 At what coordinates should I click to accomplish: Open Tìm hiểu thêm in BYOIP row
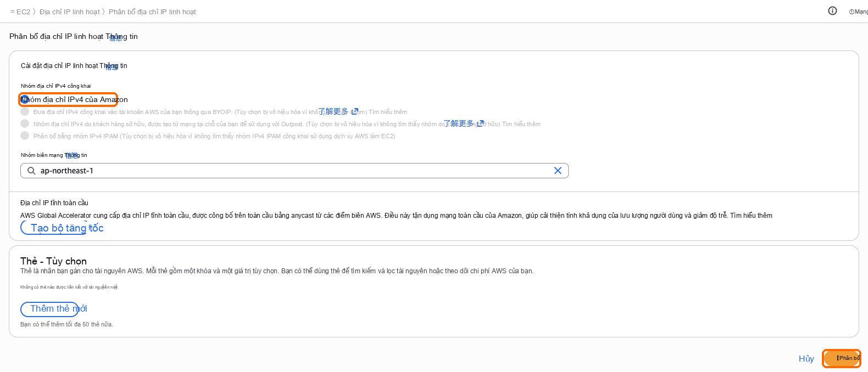coord(388,112)
